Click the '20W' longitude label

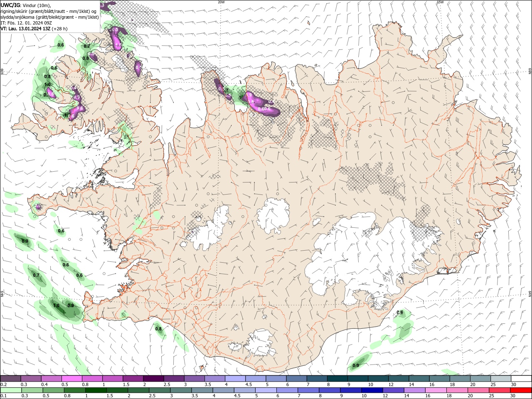pyautogui.click(x=221, y=2)
